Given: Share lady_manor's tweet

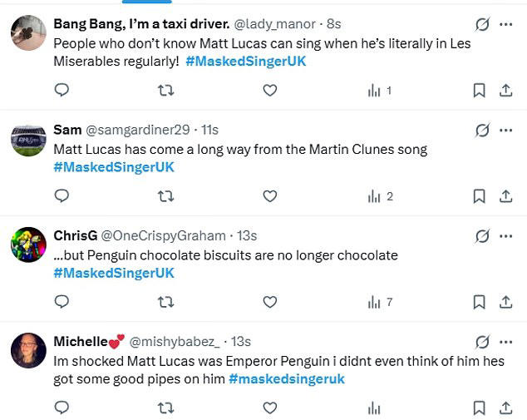Looking at the screenshot, I should [x=505, y=90].
